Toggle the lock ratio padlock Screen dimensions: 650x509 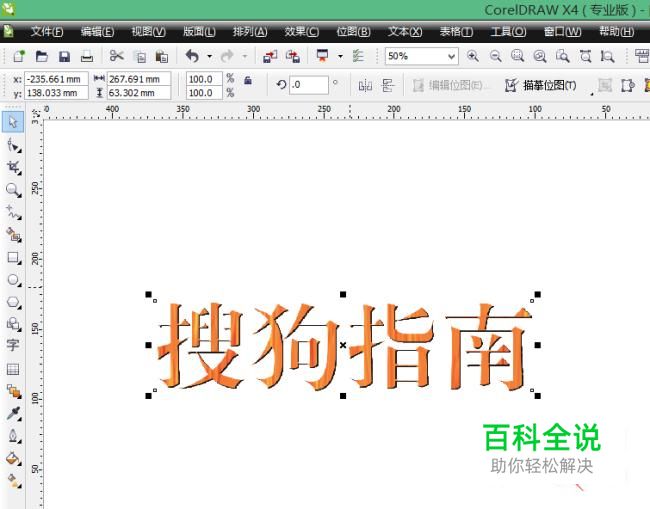click(248, 80)
